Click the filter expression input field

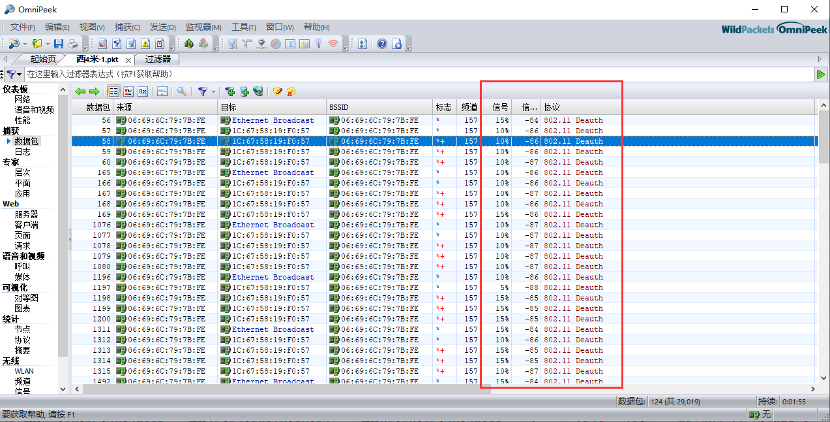(418, 75)
